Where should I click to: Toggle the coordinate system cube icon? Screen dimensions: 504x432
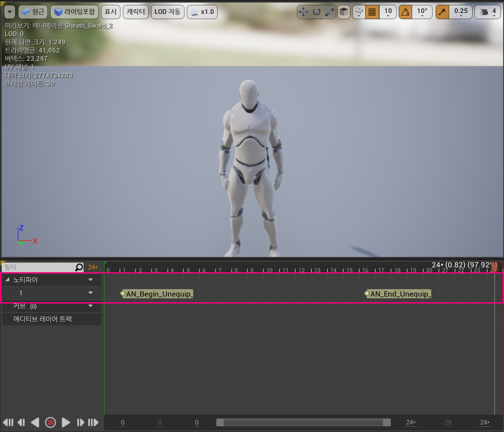click(x=343, y=12)
